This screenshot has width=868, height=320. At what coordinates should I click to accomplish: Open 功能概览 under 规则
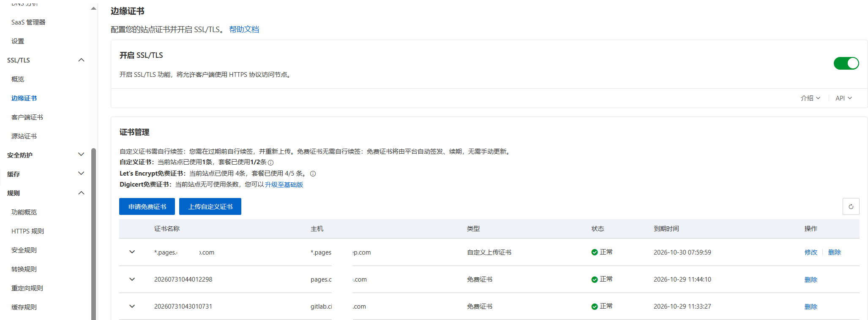pyautogui.click(x=24, y=212)
